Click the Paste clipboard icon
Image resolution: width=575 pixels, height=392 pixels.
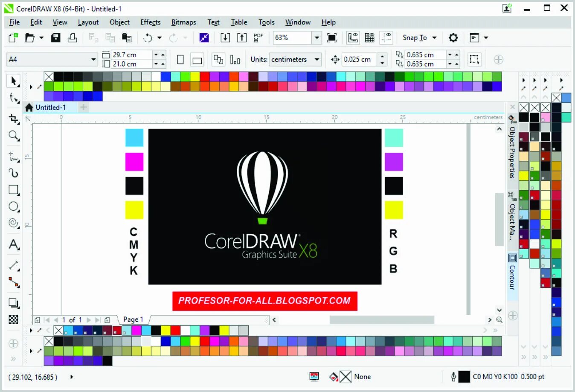point(127,38)
